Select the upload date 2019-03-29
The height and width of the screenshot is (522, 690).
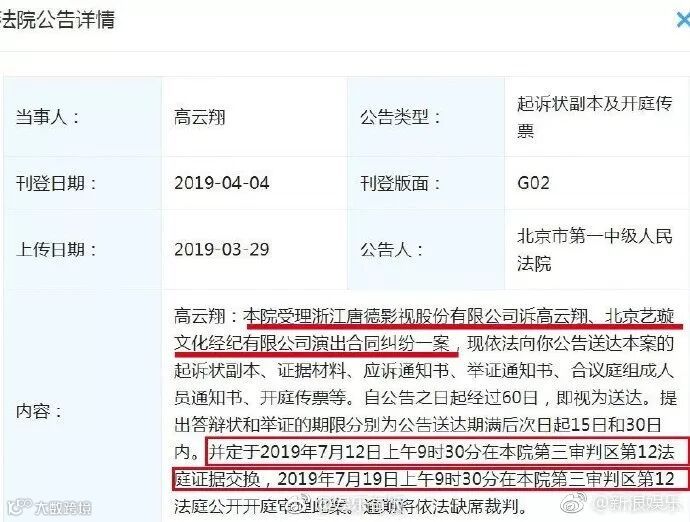[x=222, y=250]
